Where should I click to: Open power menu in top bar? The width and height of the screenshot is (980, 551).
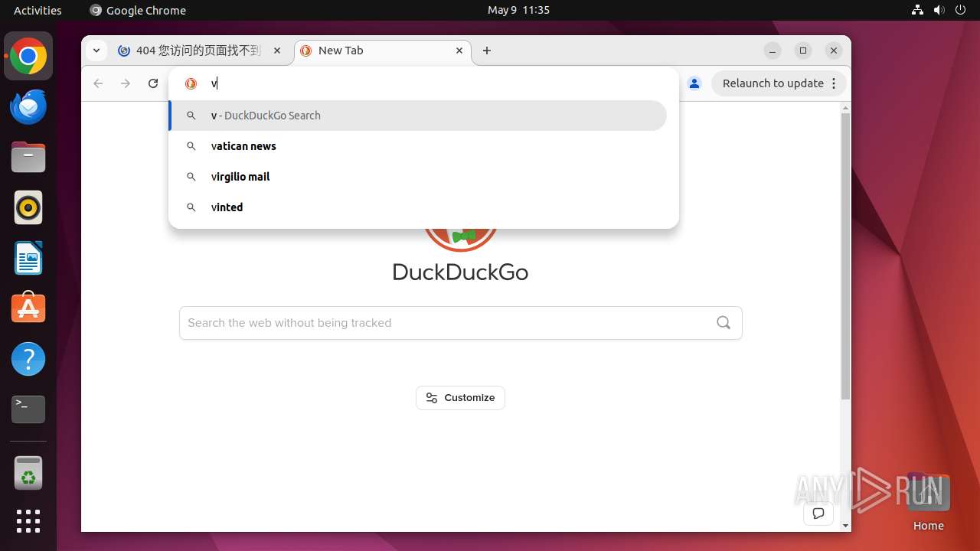[x=961, y=10]
